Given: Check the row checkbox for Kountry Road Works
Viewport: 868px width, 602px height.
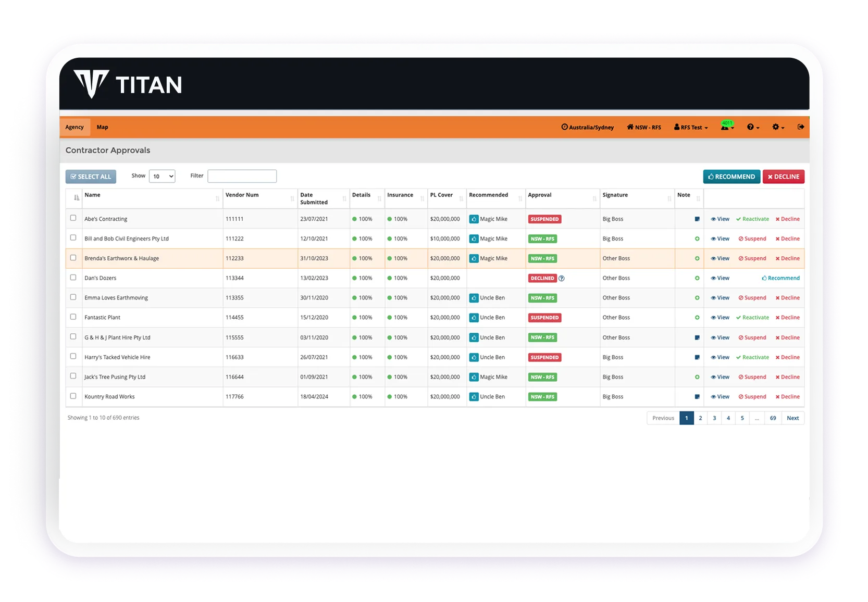Looking at the screenshot, I should 73,396.
